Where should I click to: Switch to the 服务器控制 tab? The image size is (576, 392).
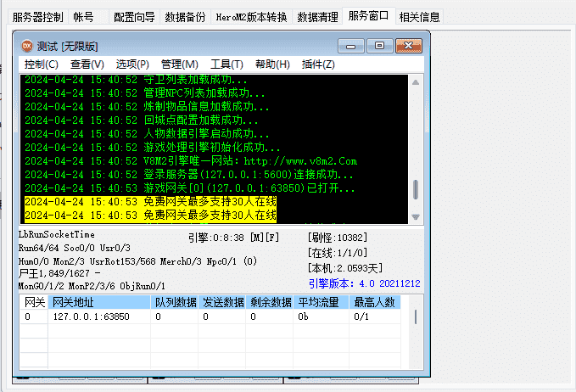click(37, 17)
